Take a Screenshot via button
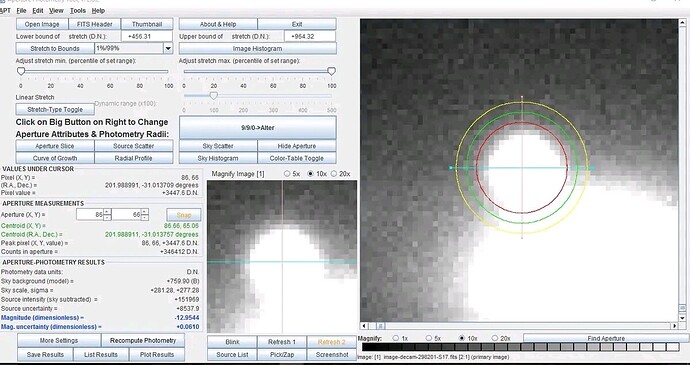This screenshot has width=690, height=365. [x=332, y=354]
